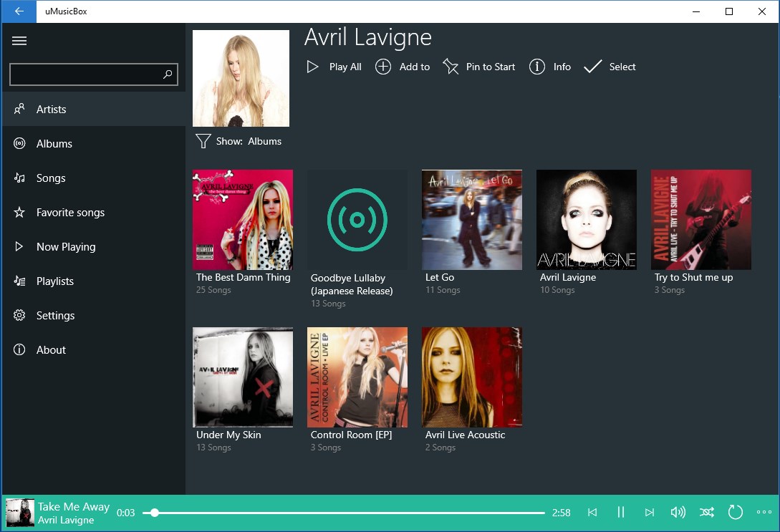Open the Avril Lavigne self-titled album cover
Image resolution: width=780 pixels, height=532 pixels.
(587, 220)
